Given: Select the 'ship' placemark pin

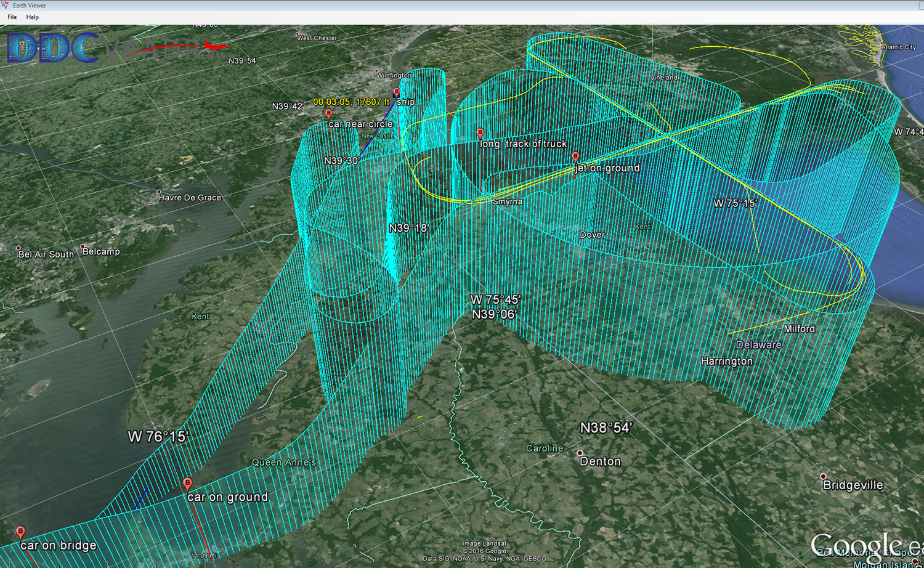Looking at the screenshot, I should (396, 92).
